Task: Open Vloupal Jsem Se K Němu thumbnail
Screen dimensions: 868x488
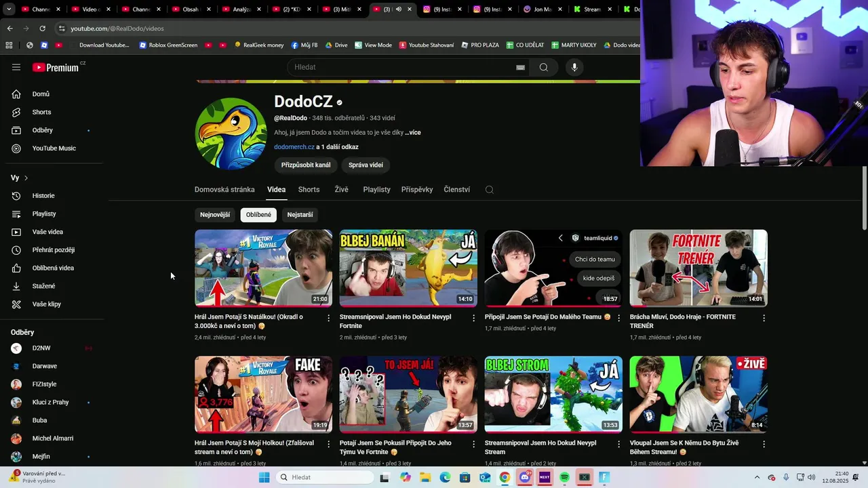Action: pyautogui.click(x=698, y=394)
